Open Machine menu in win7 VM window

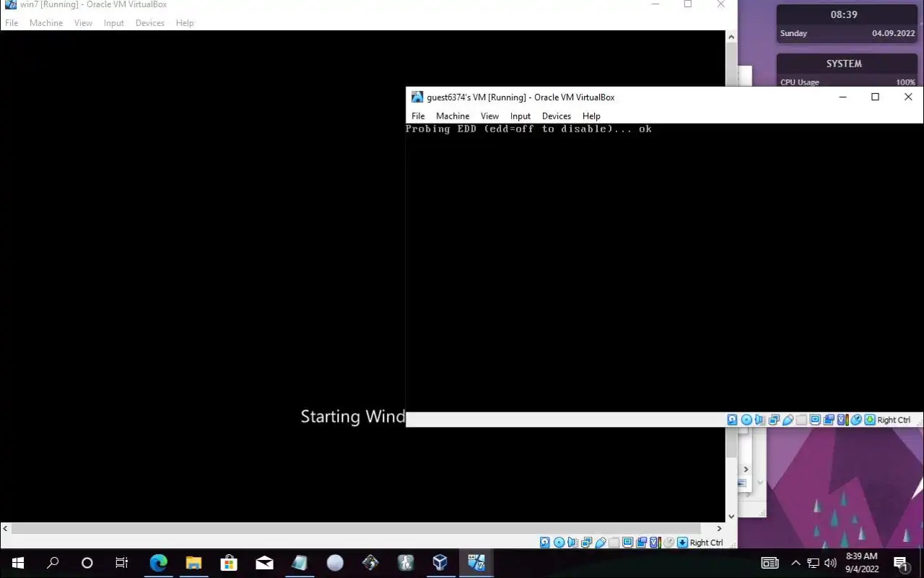(46, 23)
